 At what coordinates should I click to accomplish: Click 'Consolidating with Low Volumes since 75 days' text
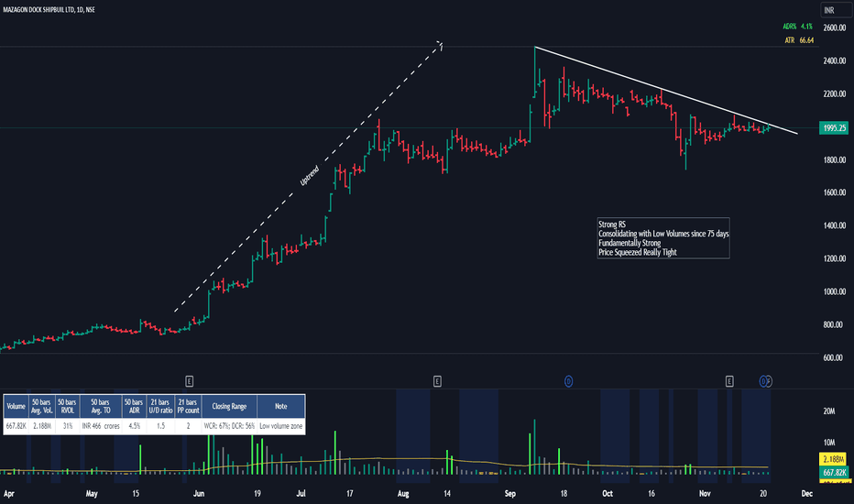point(663,233)
